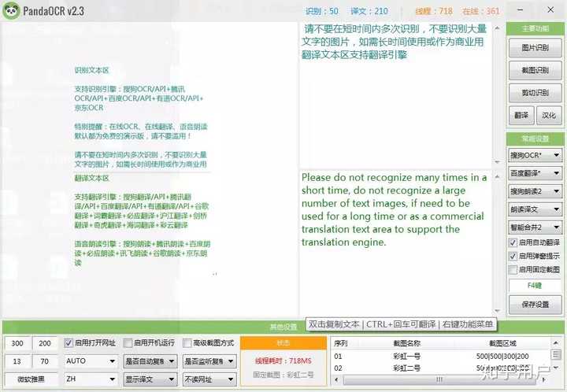
Task: Click the 汉化 button
Action: (x=549, y=116)
